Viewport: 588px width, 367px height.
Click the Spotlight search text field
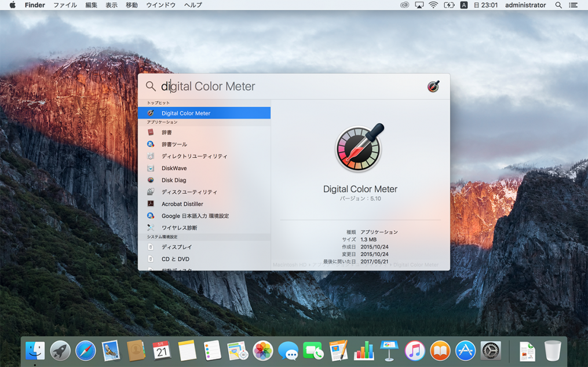293,86
